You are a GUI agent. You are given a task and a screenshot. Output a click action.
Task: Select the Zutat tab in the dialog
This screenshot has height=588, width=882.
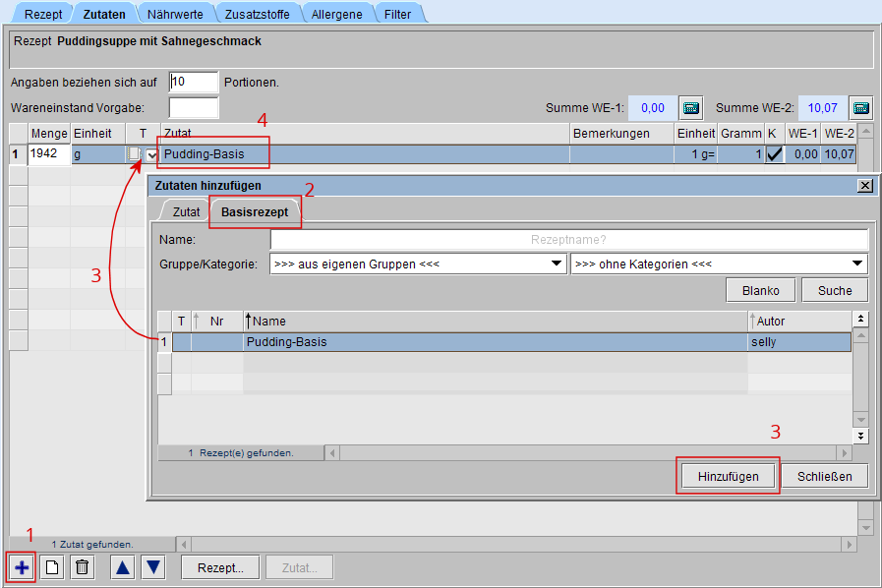[x=186, y=212]
